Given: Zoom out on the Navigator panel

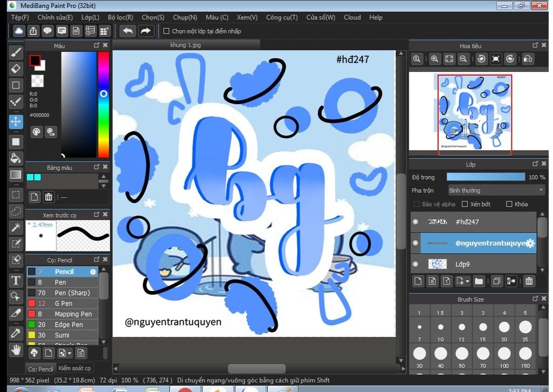Looking at the screenshot, I should (463, 59).
